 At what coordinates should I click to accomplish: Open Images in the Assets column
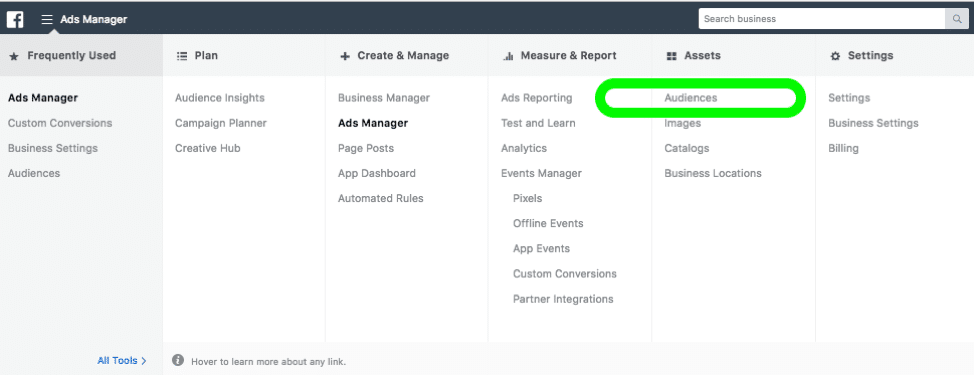pos(683,123)
